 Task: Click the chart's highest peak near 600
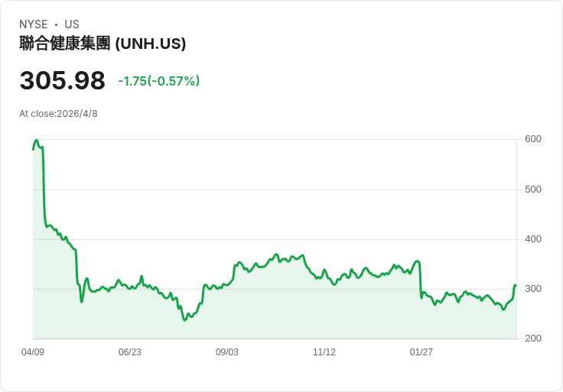[x=36, y=141]
